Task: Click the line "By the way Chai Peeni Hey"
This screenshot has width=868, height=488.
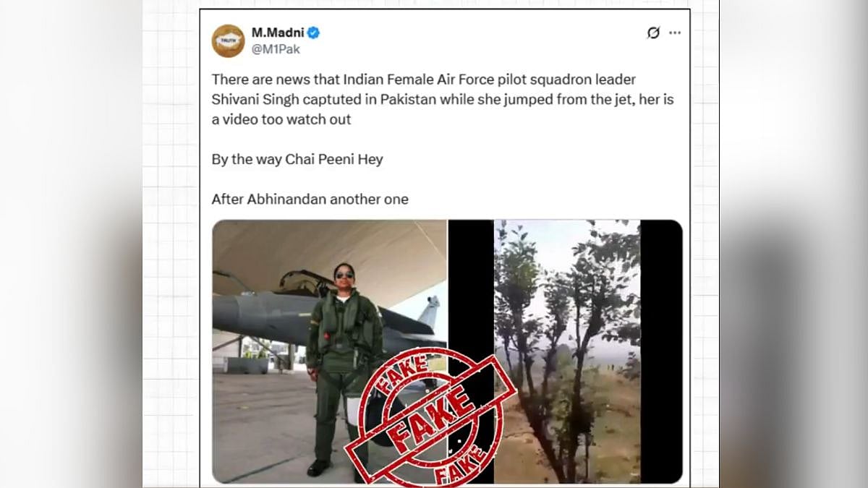Action: [x=297, y=159]
